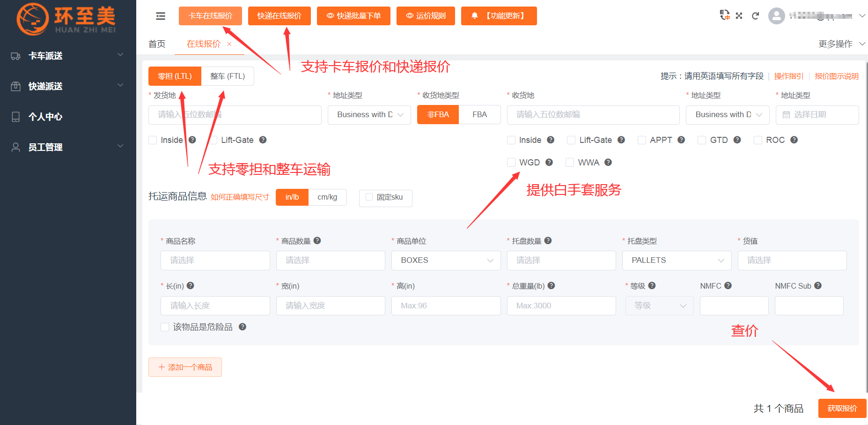Expand the Business address type dropdown

[369, 114]
